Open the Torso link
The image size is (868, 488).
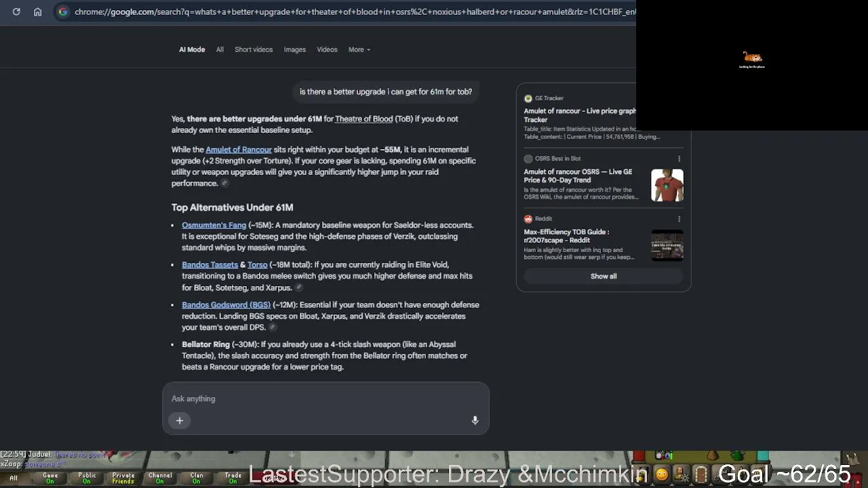pyautogui.click(x=257, y=265)
